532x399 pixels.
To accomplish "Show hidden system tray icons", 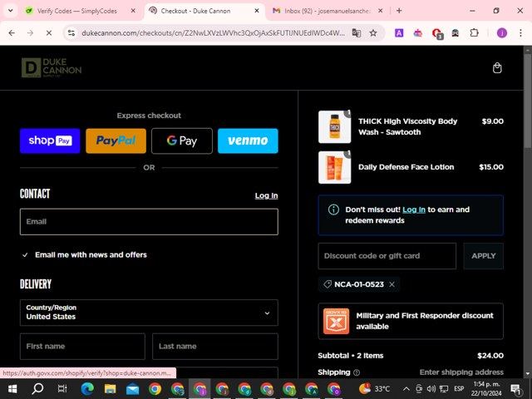I will pyautogui.click(x=406, y=389).
